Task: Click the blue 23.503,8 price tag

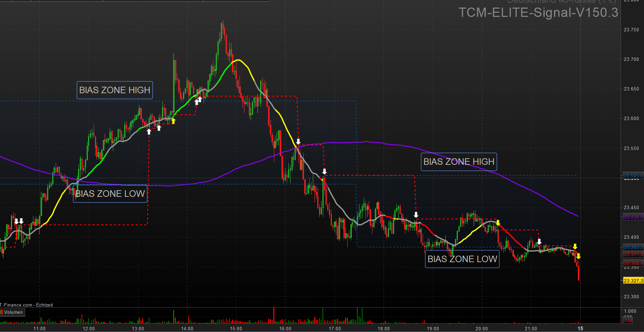Action: [633, 176]
